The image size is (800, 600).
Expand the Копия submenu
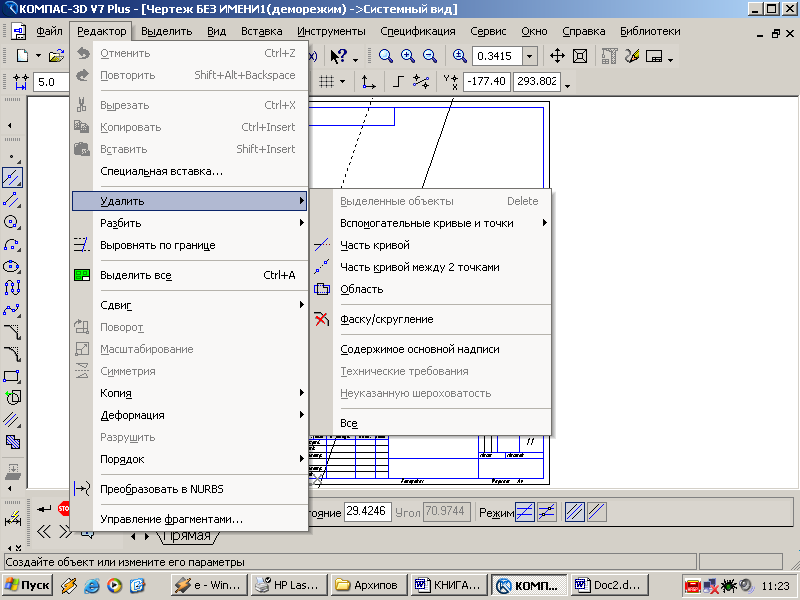[189, 393]
